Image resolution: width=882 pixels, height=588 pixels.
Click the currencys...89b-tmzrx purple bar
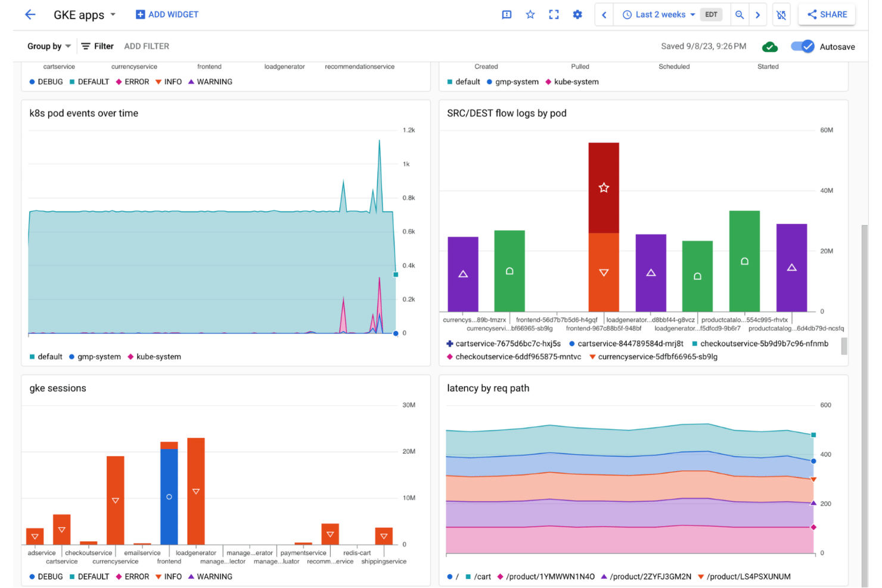point(463,274)
